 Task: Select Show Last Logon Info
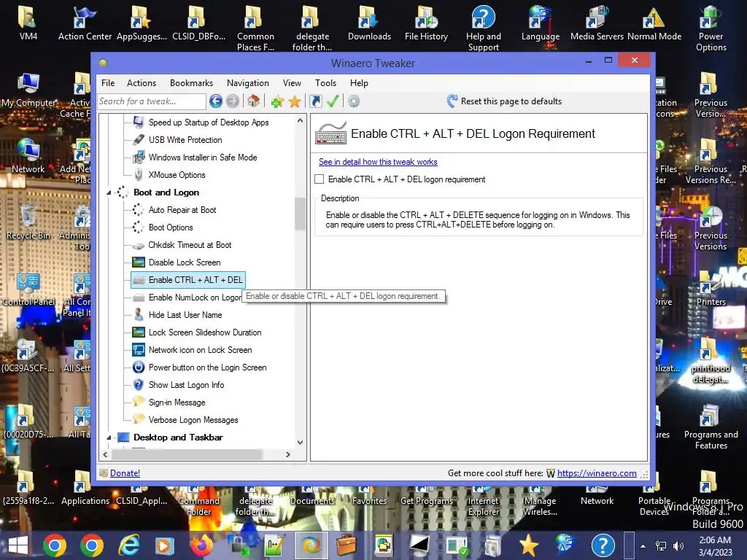[186, 385]
